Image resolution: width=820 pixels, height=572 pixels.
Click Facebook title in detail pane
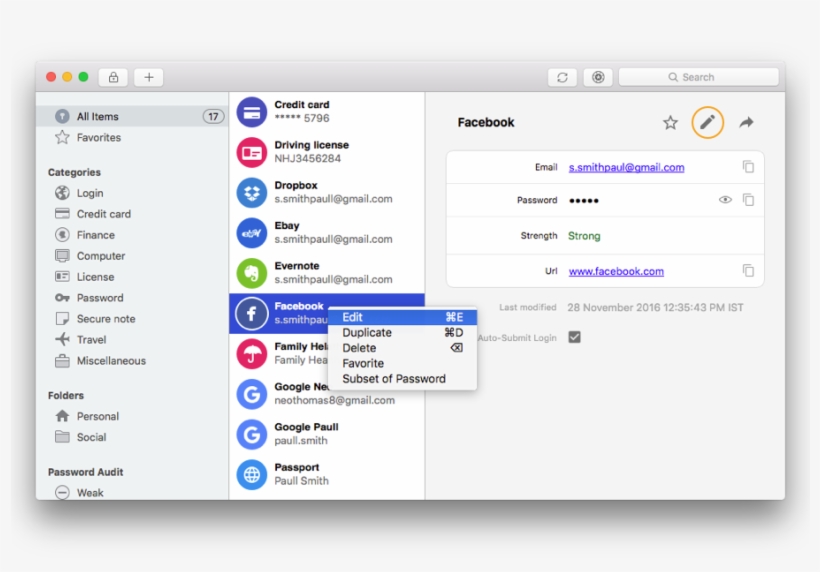pos(486,122)
